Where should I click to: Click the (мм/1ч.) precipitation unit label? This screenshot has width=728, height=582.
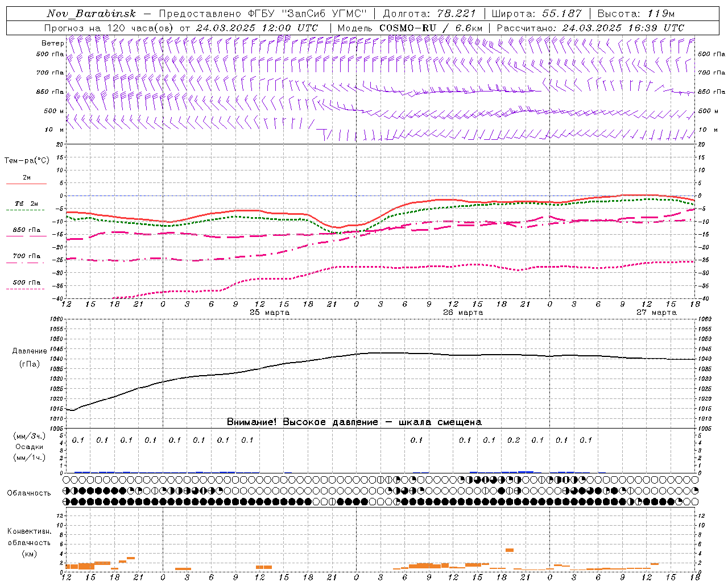(29, 458)
